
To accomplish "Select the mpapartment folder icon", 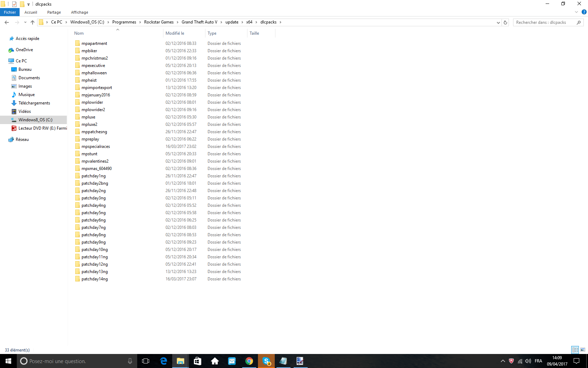I will [x=77, y=43].
